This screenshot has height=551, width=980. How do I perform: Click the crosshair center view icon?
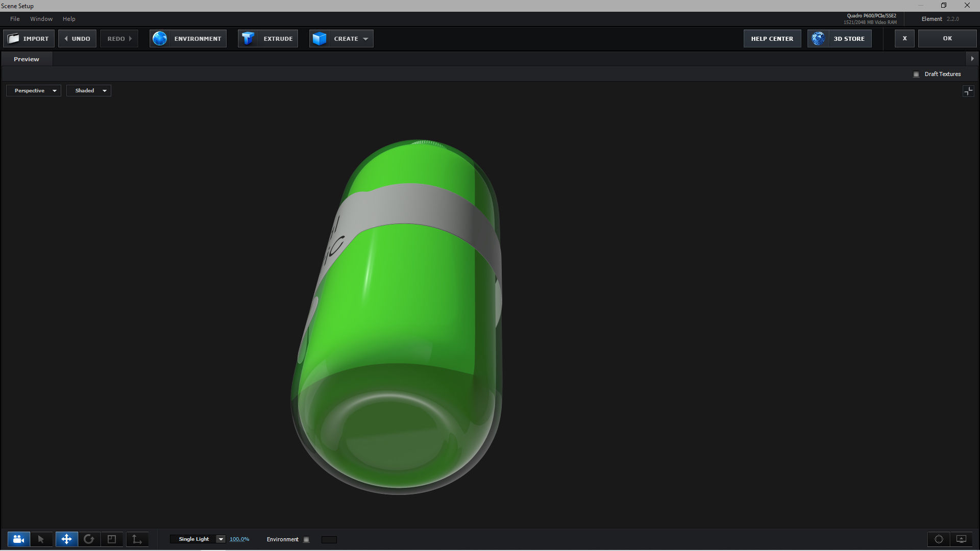coord(939,539)
